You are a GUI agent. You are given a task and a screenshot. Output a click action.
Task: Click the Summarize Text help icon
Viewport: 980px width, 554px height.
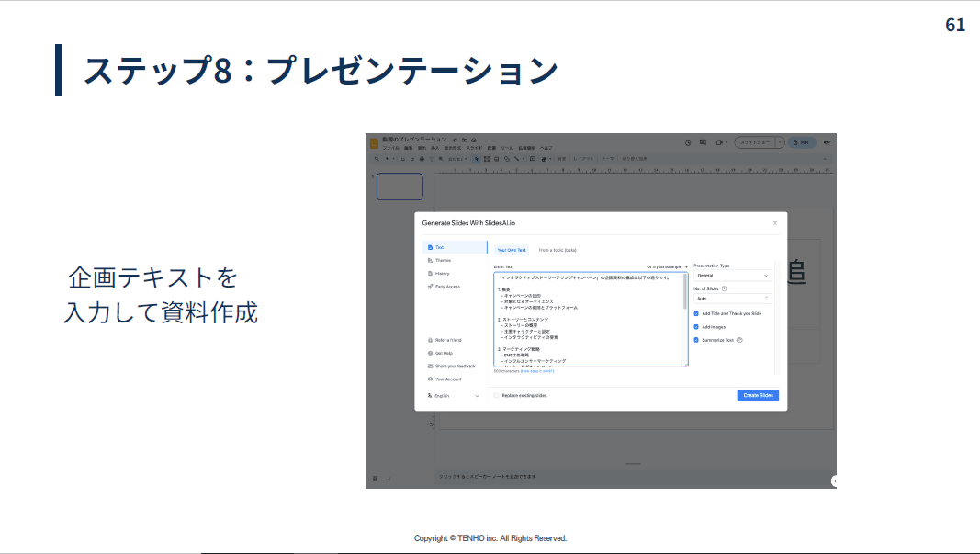point(739,340)
